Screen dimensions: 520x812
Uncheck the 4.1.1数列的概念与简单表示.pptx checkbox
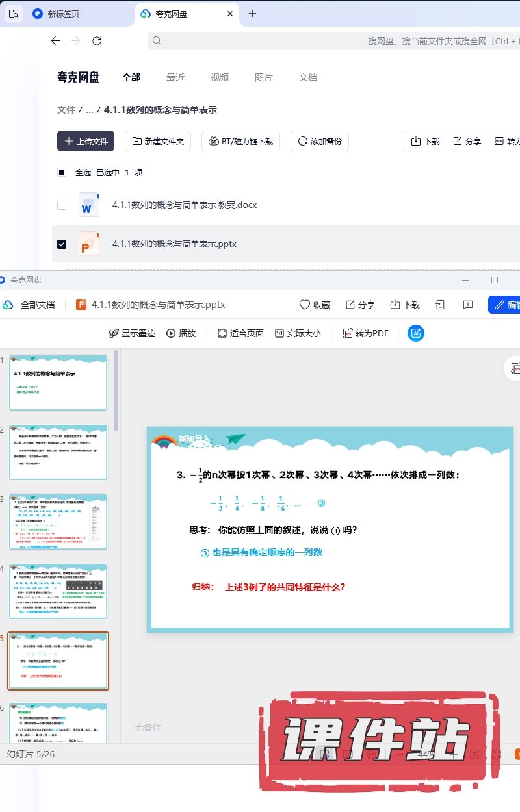coord(62,244)
